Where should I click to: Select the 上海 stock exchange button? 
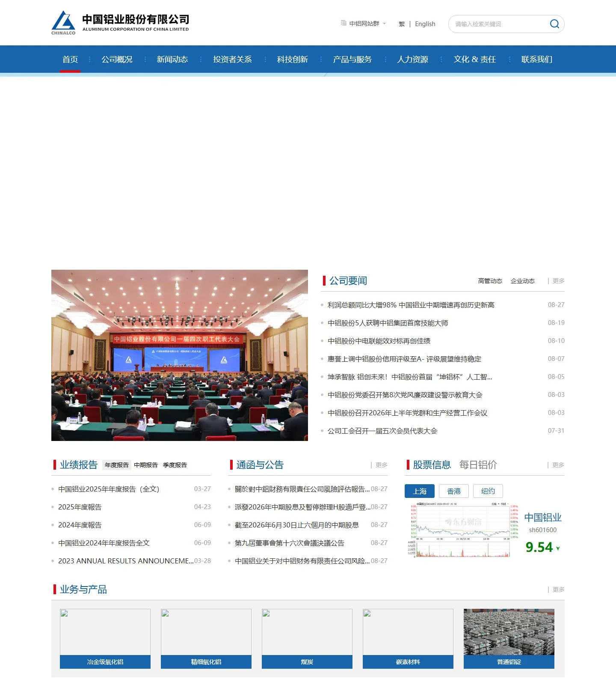click(x=420, y=491)
